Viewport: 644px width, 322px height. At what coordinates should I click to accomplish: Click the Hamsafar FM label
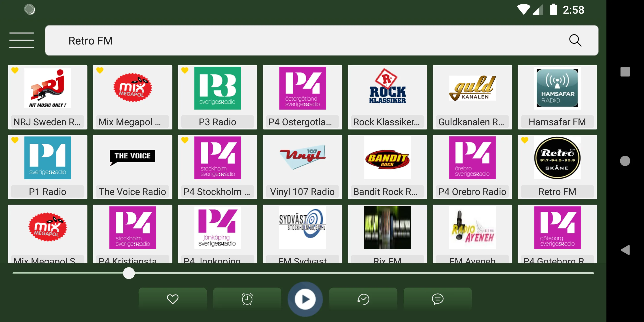coord(557,122)
